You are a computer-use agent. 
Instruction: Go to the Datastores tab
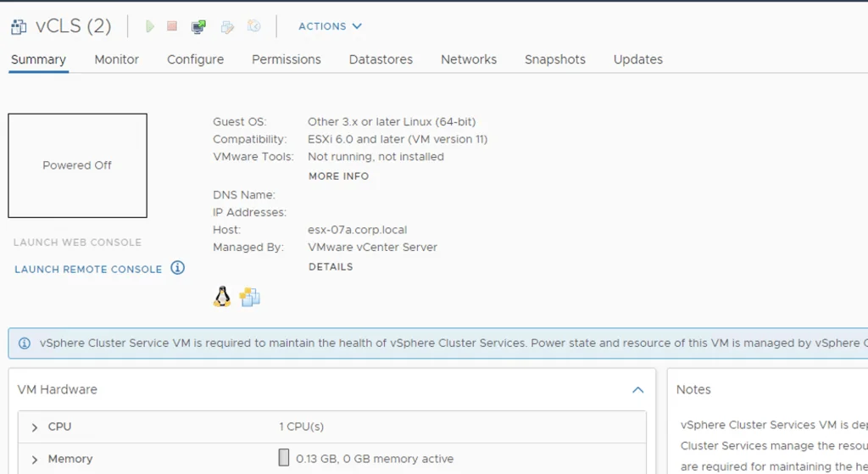click(381, 60)
